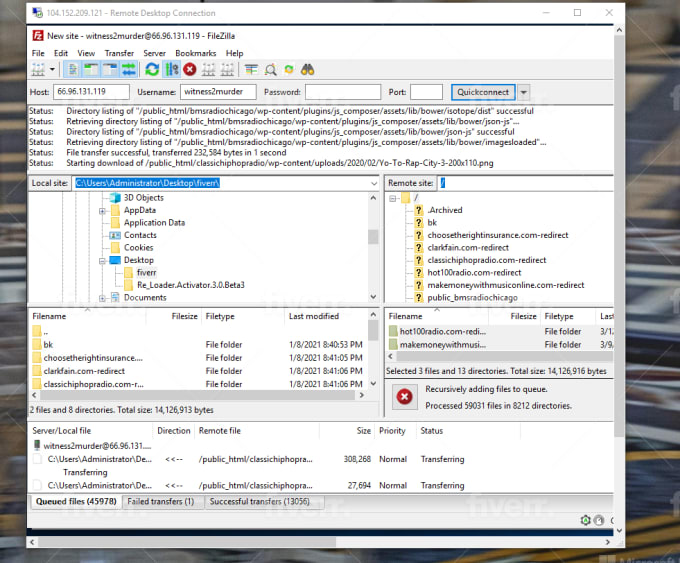Open the Site Manager icon
This screenshot has width=680, height=563.
(x=38, y=69)
